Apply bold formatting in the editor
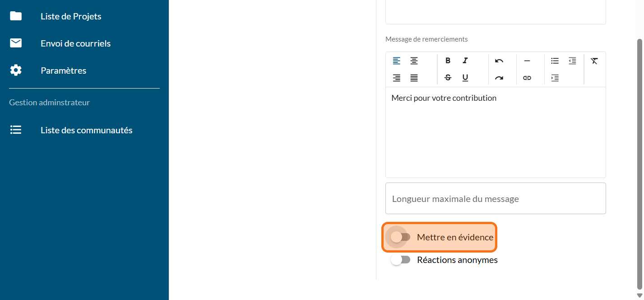This screenshot has height=300, width=644. [x=448, y=61]
